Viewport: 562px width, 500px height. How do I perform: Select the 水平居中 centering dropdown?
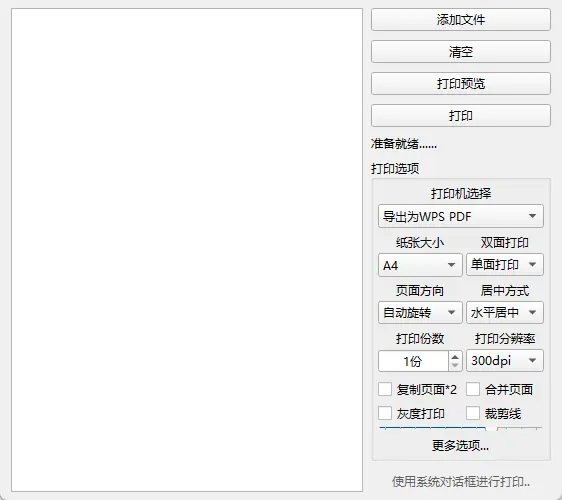[x=505, y=313]
